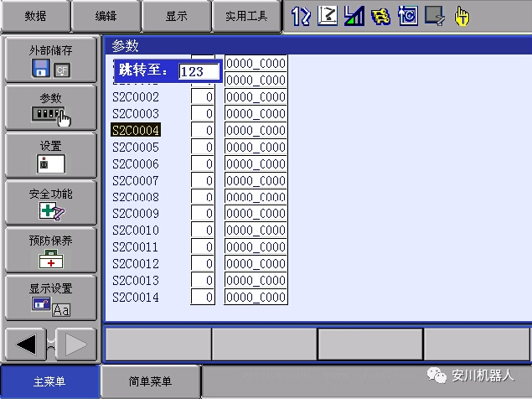
Task: Open the 数据 menu
Action: [x=35, y=16]
